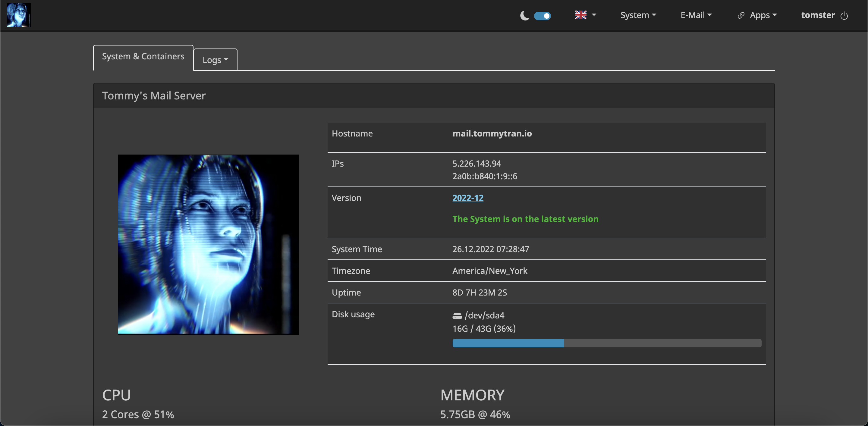Expand the language dropdown caret
868x426 pixels.
pyautogui.click(x=594, y=15)
